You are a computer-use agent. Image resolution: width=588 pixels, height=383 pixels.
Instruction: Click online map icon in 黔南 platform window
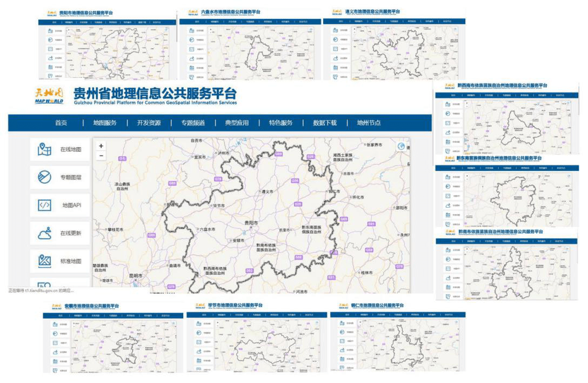[x=447, y=250]
